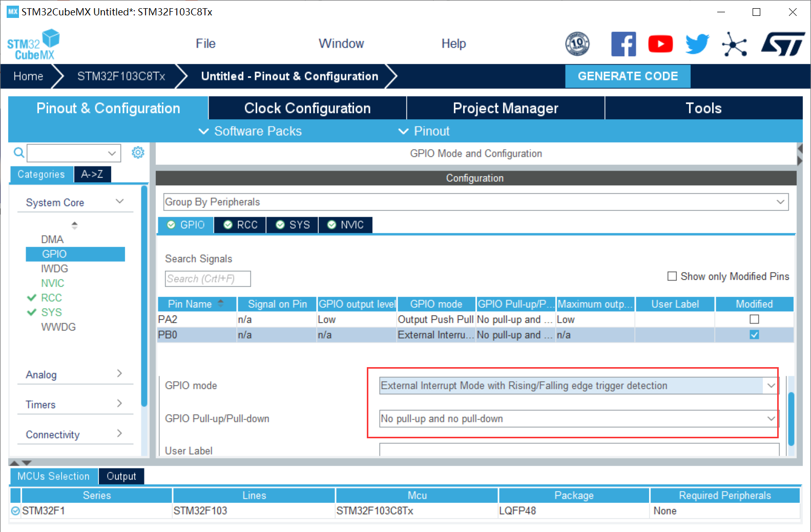Click the Pin Name sort arrow
The height and width of the screenshot is (532, 811).
pos(221,303)
